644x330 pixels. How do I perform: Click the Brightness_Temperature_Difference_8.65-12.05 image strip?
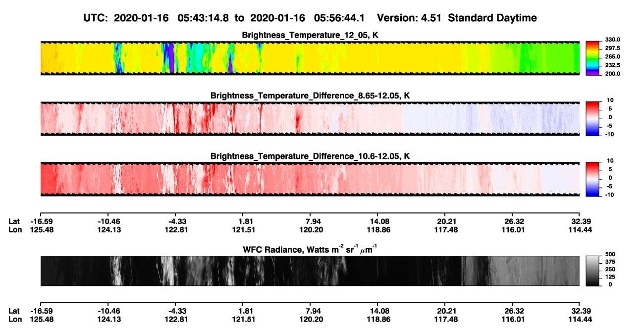click(310, 119)
